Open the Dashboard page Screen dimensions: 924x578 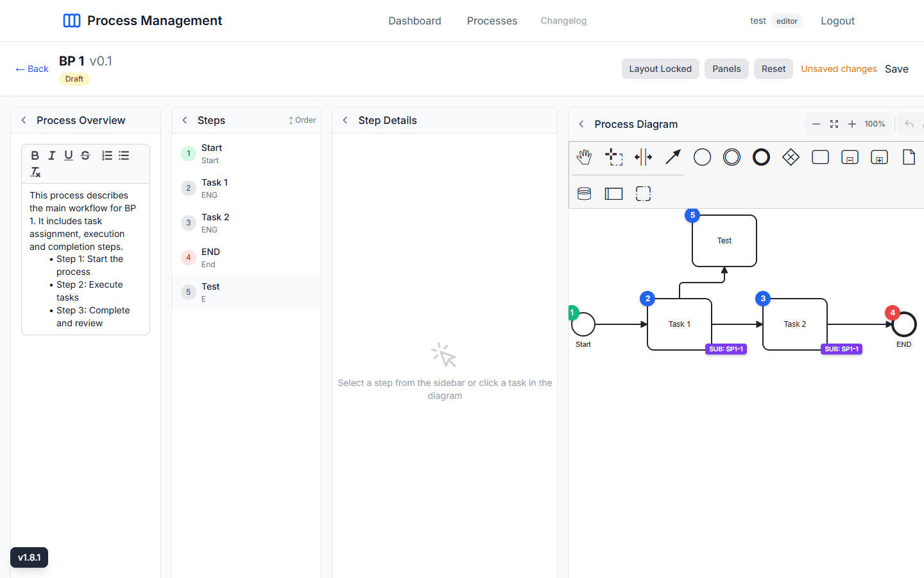click(415, 21)
